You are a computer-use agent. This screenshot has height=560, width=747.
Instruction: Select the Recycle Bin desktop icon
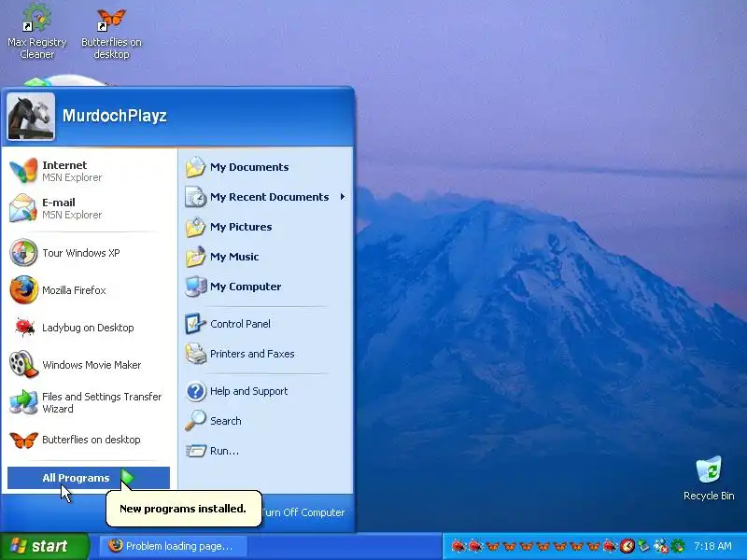click(x=709, y=478)
